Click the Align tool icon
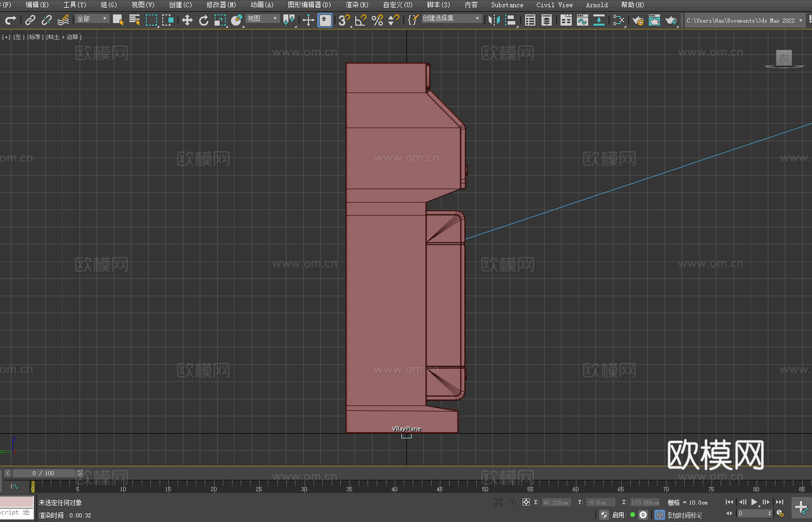 [x=511, y=20]
